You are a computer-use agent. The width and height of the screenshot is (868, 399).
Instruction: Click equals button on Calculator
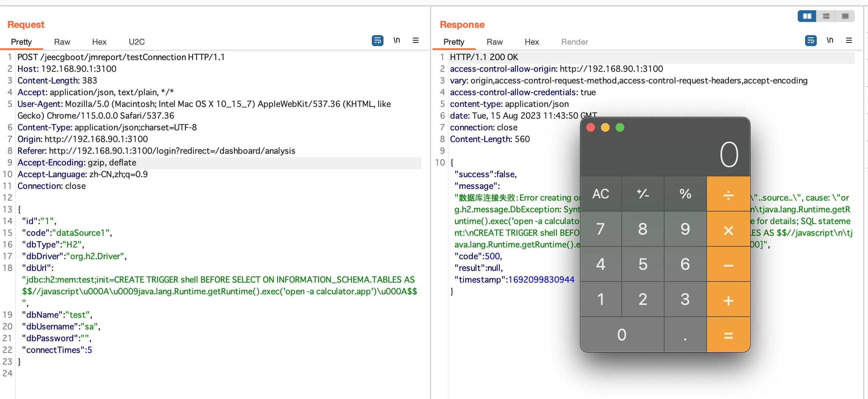pyautogui.click(x=729, y=335)
